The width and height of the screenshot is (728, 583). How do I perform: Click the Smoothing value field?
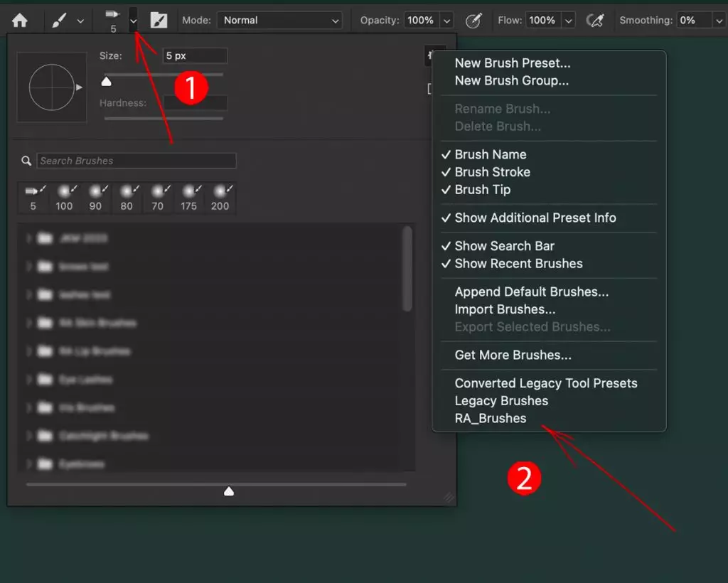pyautogui.click(x=694, y=21)
